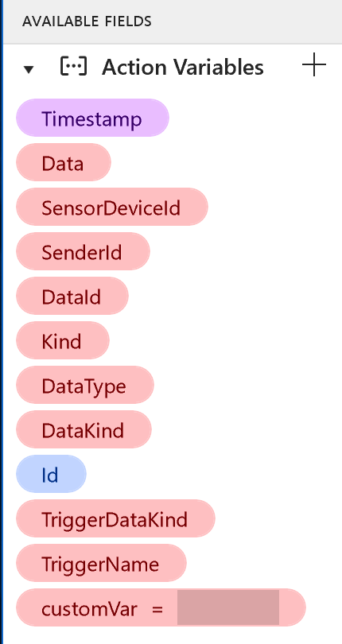Add a new action variable with plus icon
The image size is (342, 644).
tap(314, 64)
